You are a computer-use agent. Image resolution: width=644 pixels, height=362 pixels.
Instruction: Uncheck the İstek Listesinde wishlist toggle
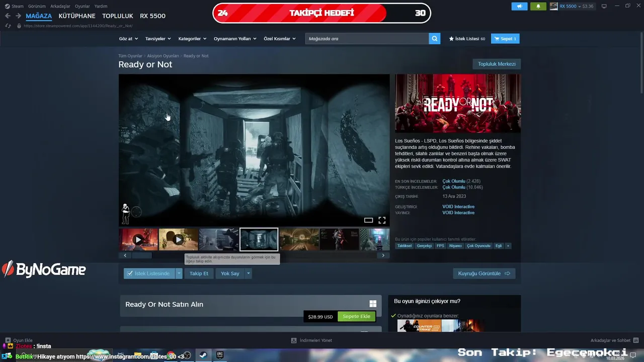[149, 274]
